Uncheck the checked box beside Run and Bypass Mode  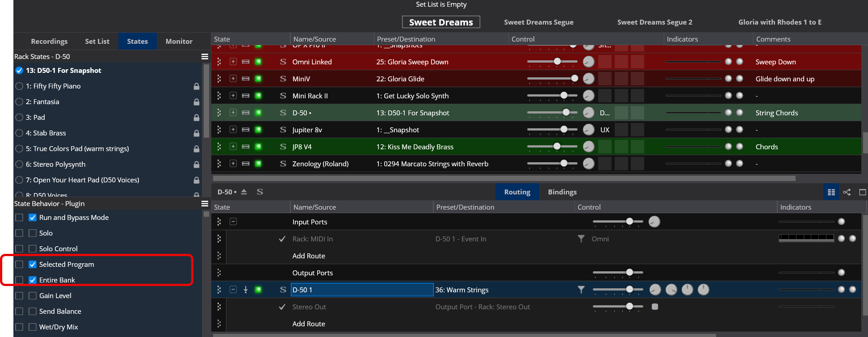tap(33, 218)
